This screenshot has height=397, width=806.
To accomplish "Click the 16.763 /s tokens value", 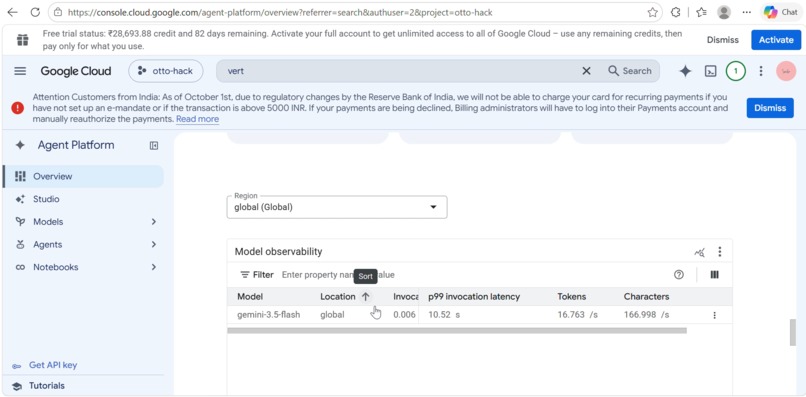I will (578, 315).
